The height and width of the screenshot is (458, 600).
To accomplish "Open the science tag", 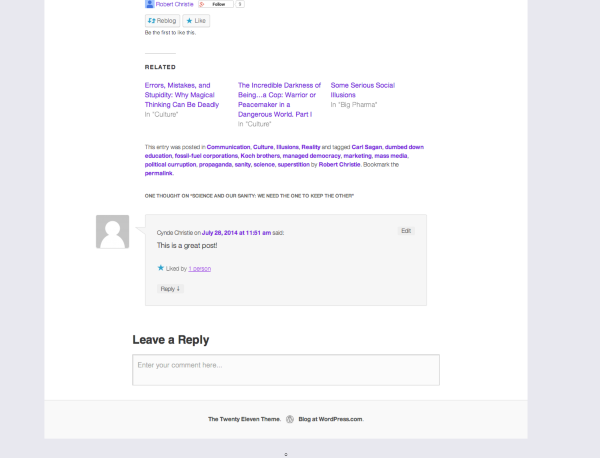I will coord(264,165).
